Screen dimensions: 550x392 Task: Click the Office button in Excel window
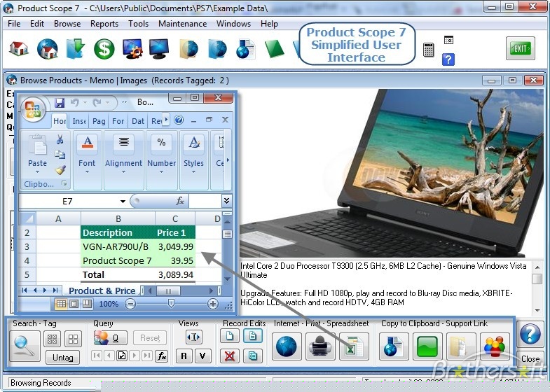pyautogui.click(x=34, y=109)
